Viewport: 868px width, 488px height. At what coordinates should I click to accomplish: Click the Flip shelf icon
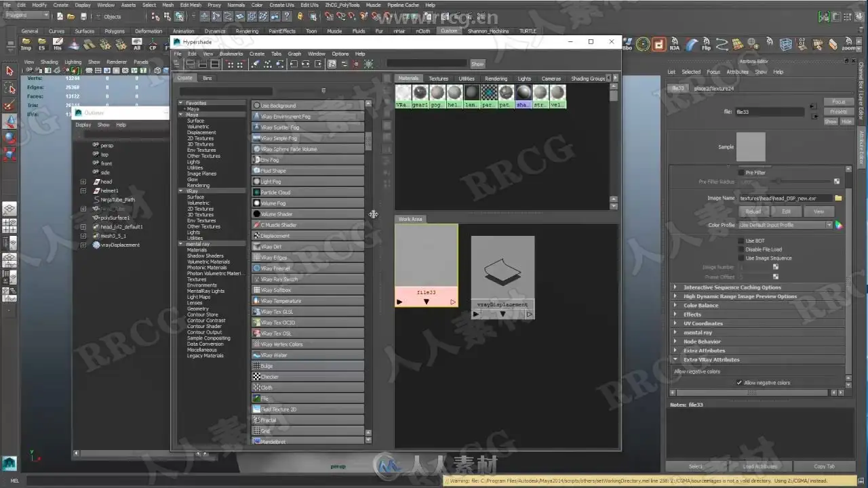point(706,45)
